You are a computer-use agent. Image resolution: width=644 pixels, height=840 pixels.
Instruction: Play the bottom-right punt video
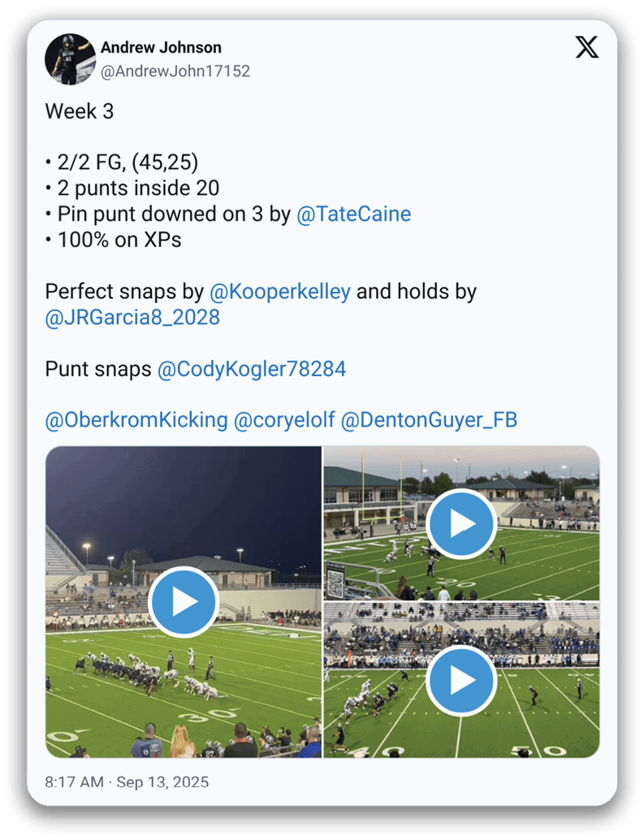[461, 680]
